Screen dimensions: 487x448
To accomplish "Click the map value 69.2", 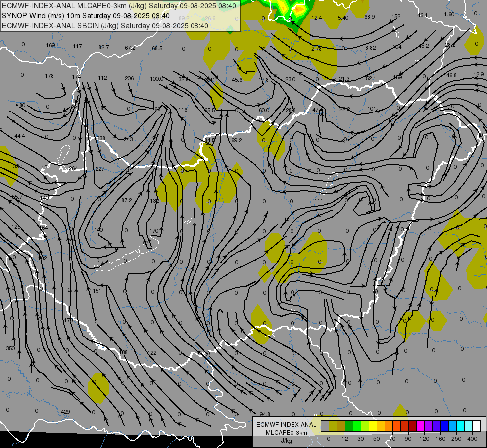I will (237, 140).
